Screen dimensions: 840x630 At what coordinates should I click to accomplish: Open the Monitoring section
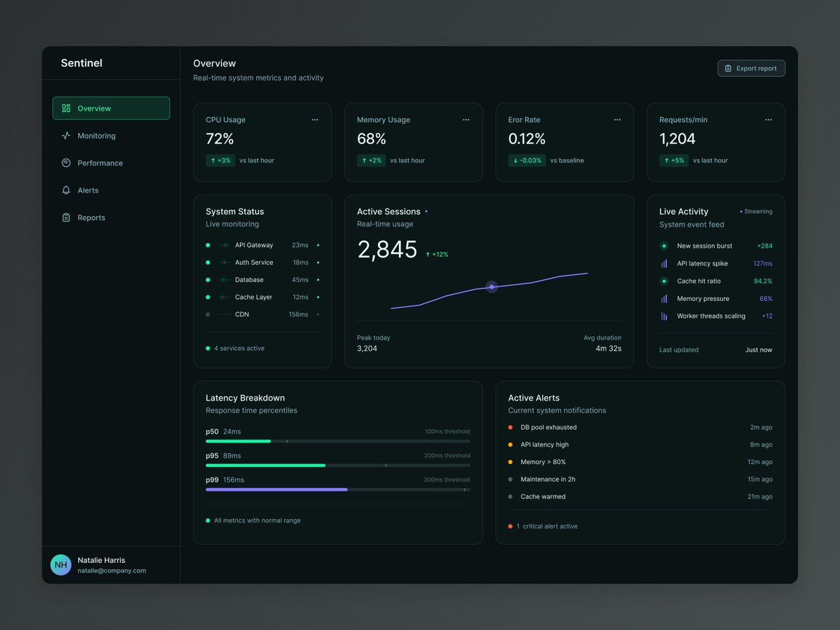111,136
